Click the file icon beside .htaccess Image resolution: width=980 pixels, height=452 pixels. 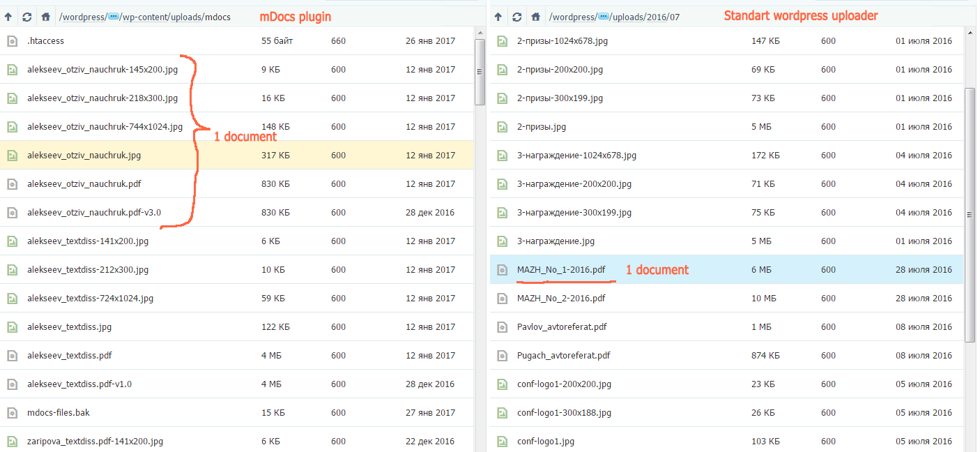[x=12, y=40]
